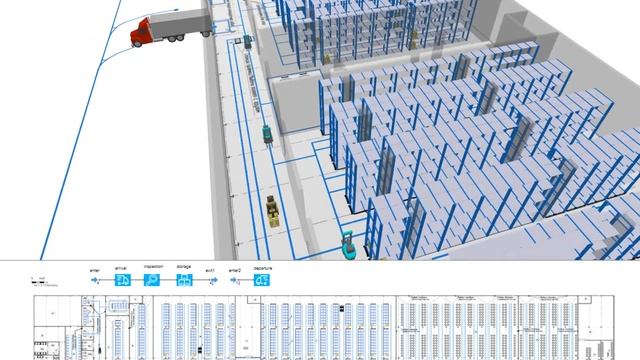
Task: Click the 'enter2' block label
Action: pyautogui.click(x=235, y=270)
